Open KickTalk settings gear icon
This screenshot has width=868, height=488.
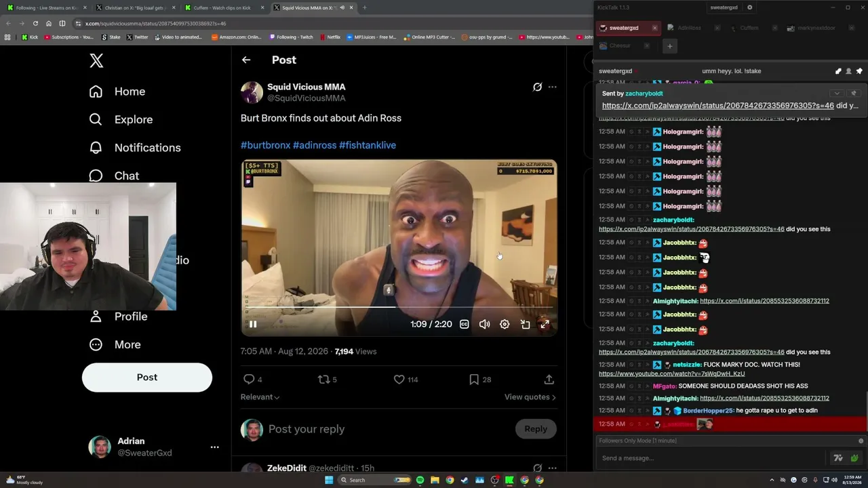[749, 7]
